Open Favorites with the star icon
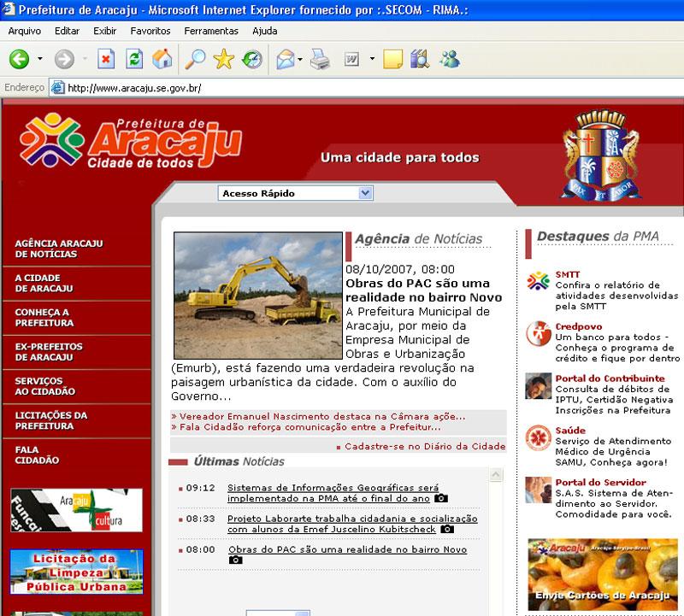684x616 pixels. click(223, 59)
